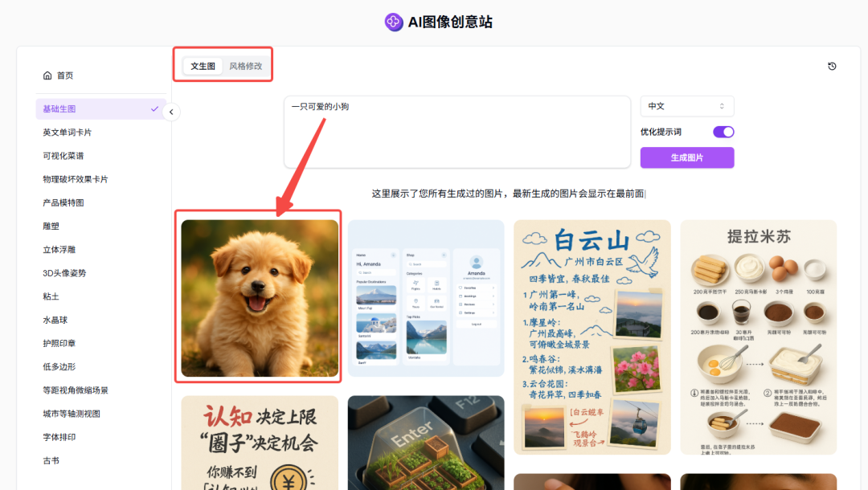Open the 白云山 poster thumbnail

coord(592,337)
